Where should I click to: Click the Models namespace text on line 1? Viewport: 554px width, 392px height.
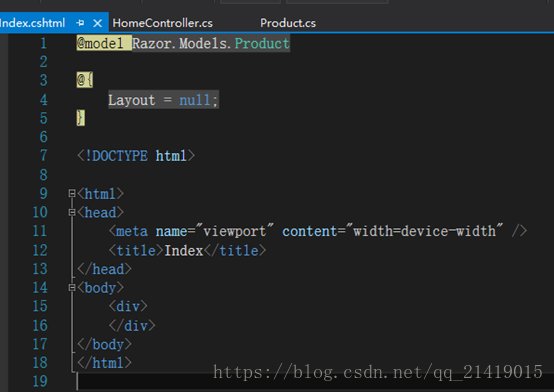point(203,43)
